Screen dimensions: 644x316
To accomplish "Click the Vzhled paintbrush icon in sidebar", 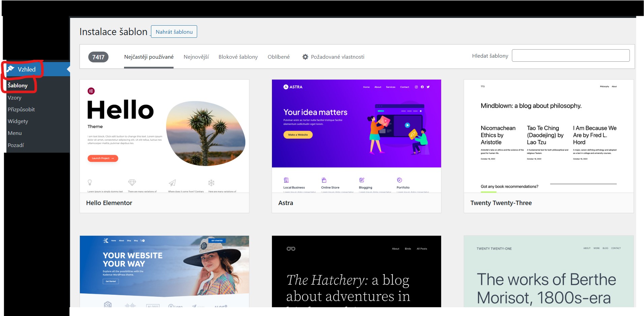I will [11, 69].
